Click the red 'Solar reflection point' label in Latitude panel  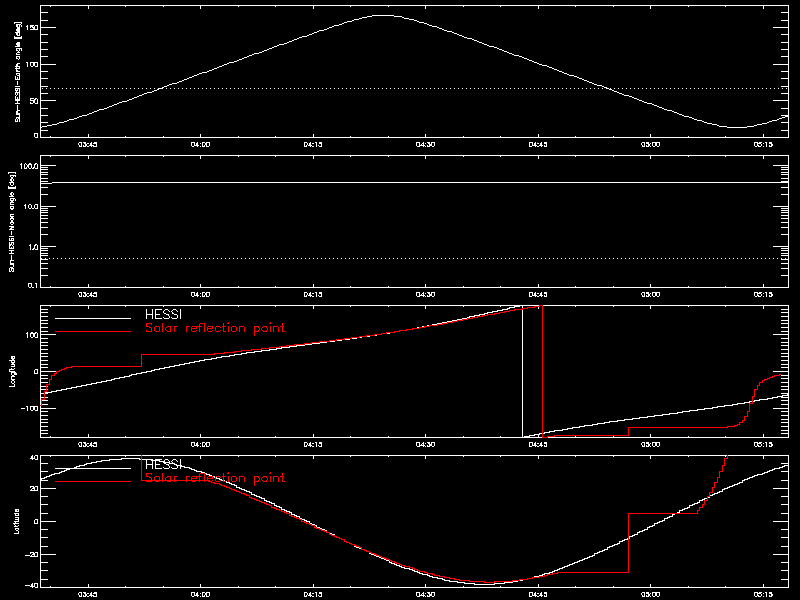(215, 478)
